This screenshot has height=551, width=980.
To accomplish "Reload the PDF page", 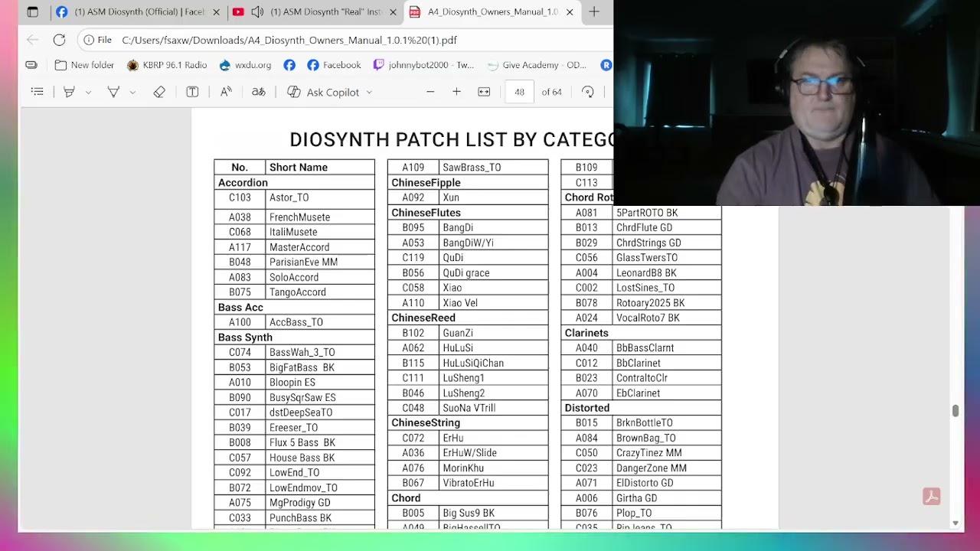I will (59, 40).
